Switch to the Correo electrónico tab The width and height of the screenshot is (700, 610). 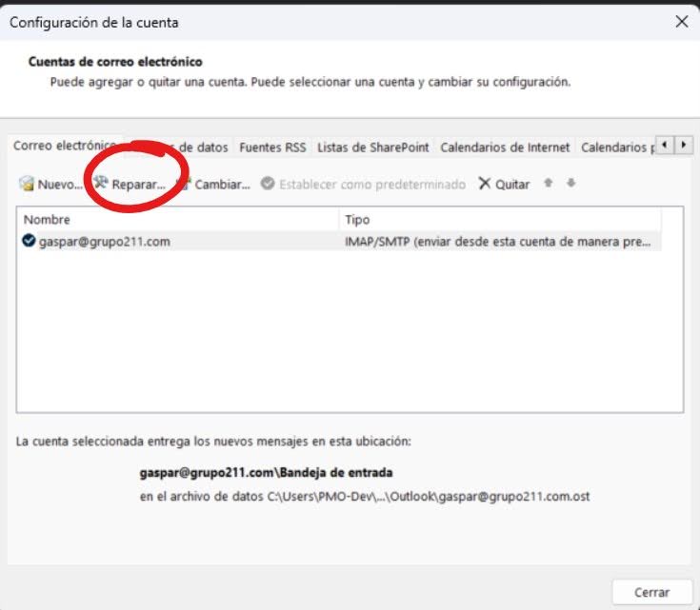coord(65,146)
